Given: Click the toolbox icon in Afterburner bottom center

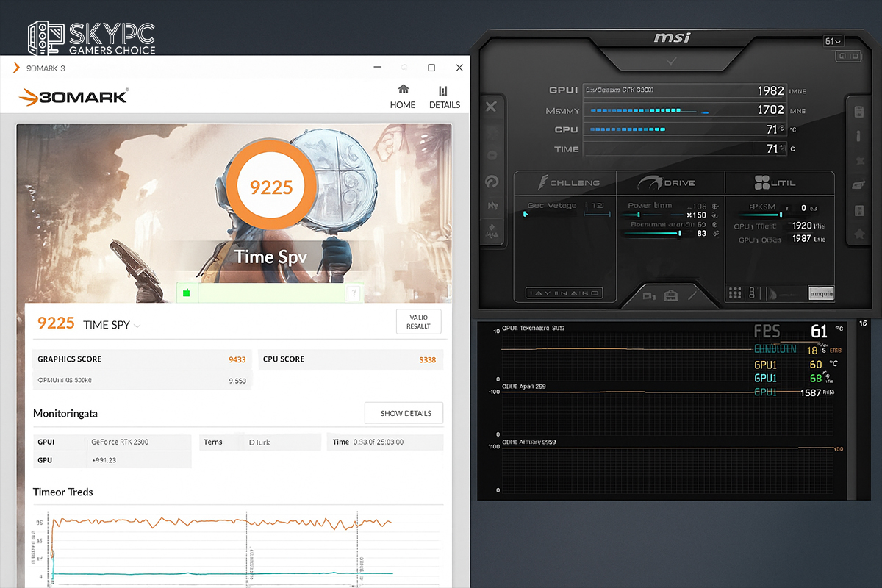Looking at the screenshot, I should point(671,296).
